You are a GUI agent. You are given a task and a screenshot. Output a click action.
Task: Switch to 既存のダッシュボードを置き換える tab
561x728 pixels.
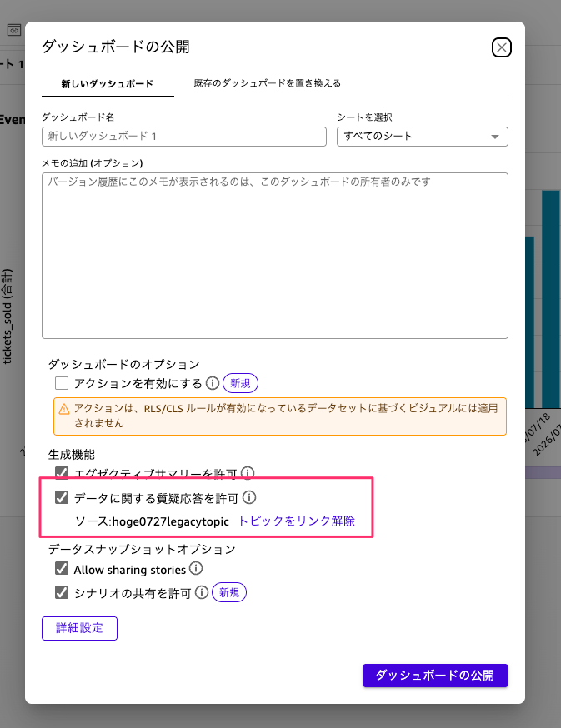pos(268,83)
